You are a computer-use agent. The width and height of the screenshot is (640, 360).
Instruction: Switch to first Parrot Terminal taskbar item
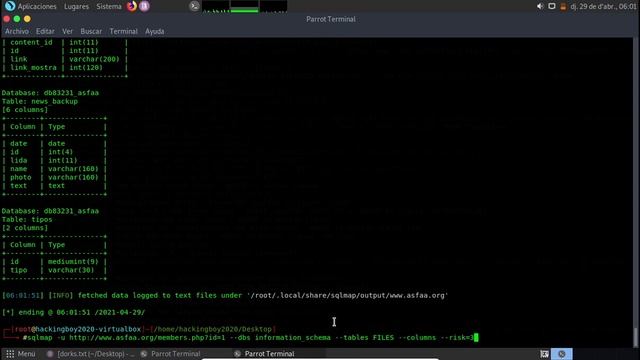pos(171,354)
